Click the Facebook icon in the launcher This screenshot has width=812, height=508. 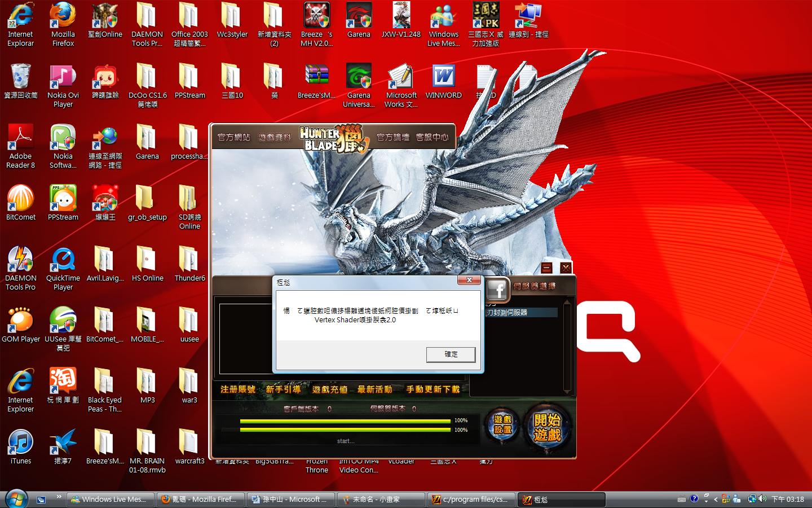[x=497, y=290]
